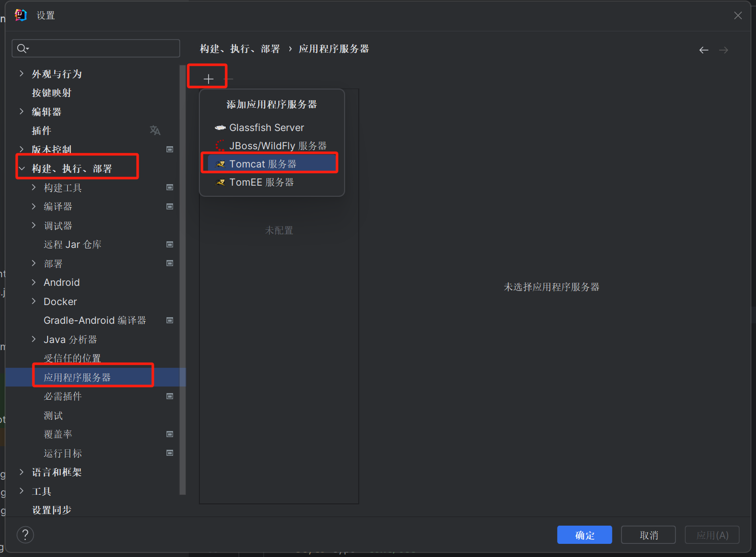756x557 pixels.
Task: Select 编译器 in the tree
Action: (x=58, y=206)
